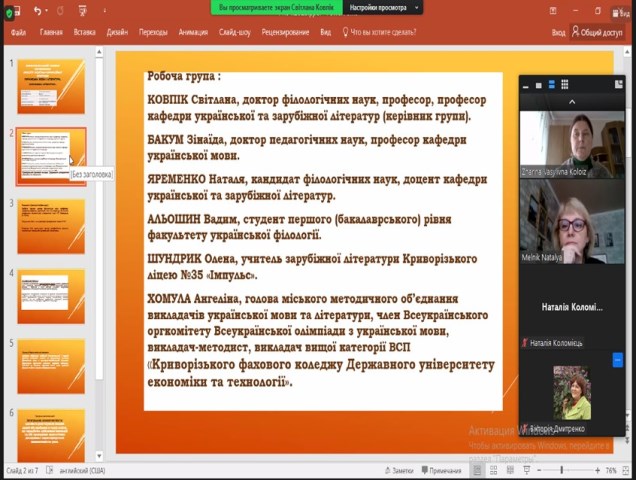Click the green shield security icon
This screenshot has width=636, height=480.
[9, 13]
